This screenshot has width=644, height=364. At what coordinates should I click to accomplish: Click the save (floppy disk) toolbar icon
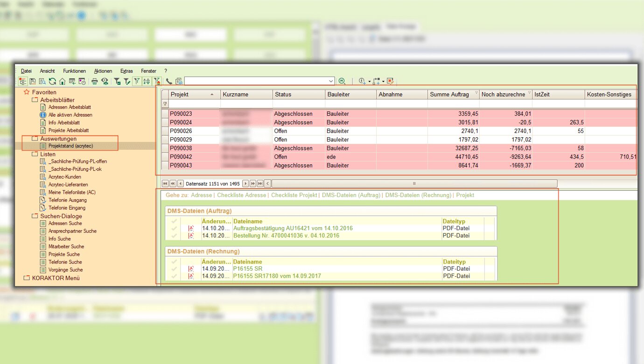pyautogui.click(x=33, y=81)
